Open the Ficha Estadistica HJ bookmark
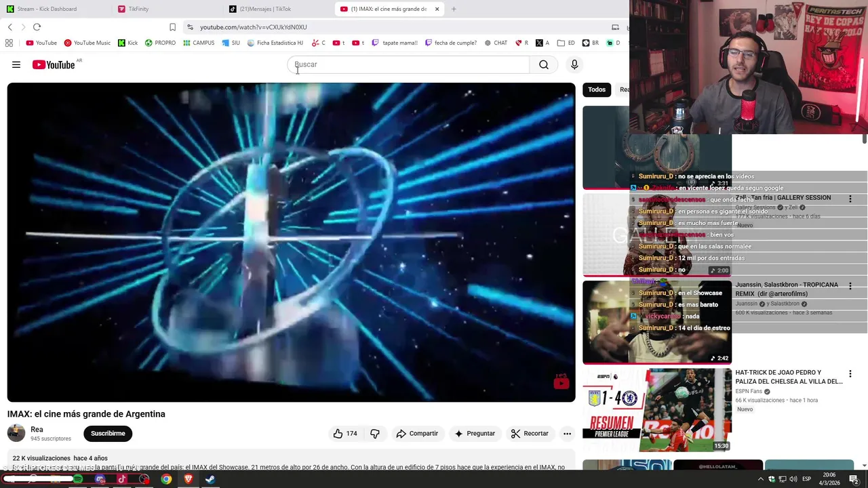Screen dimensions: 868x488 pos(275,43)
